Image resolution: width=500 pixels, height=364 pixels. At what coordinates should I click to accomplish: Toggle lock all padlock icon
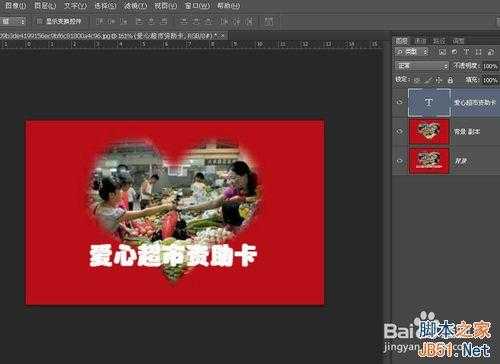click(450, 80)
